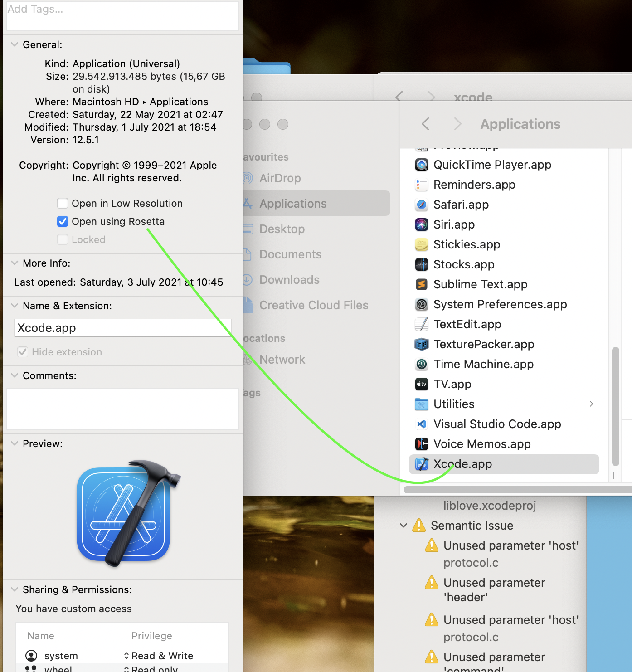Click the horizontal scrollbar below Applications list
The height and width of the screenshot is (672, 632).
pyautogui.click(x=518, y=490)
